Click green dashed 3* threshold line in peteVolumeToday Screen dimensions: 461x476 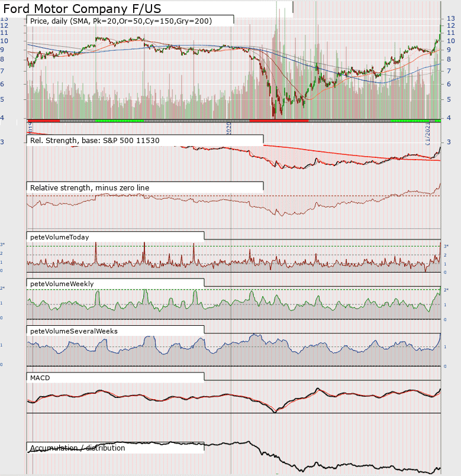234,246
